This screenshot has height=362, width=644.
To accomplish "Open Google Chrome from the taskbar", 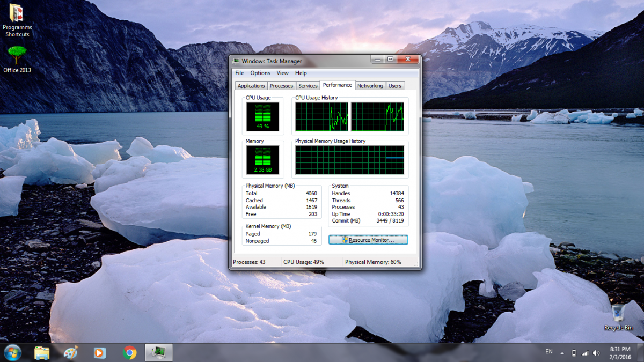I will tap(129, 352).
